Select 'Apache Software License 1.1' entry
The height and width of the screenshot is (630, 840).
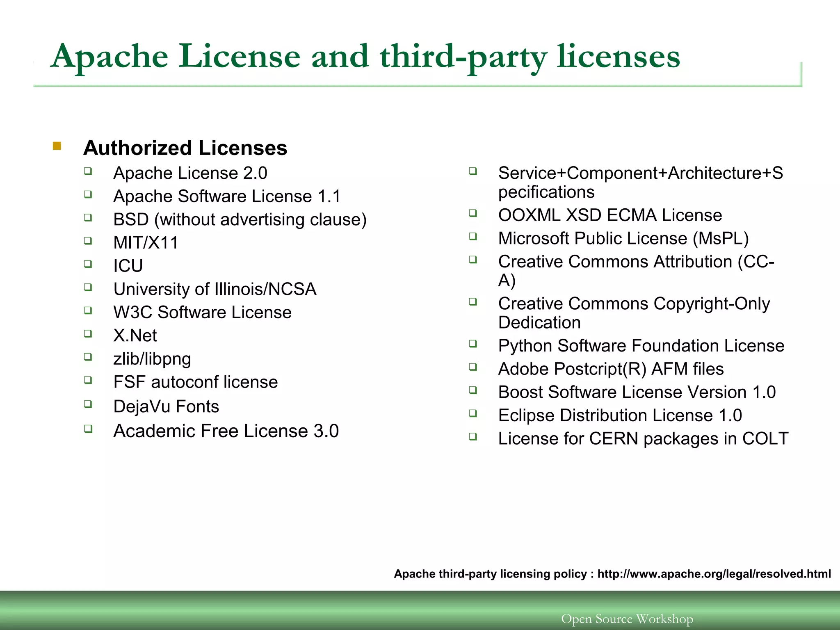[227, 196]
